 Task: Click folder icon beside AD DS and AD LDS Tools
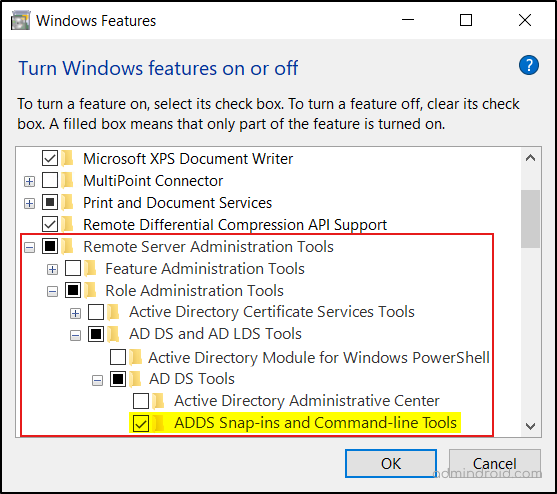pos(113,334)
